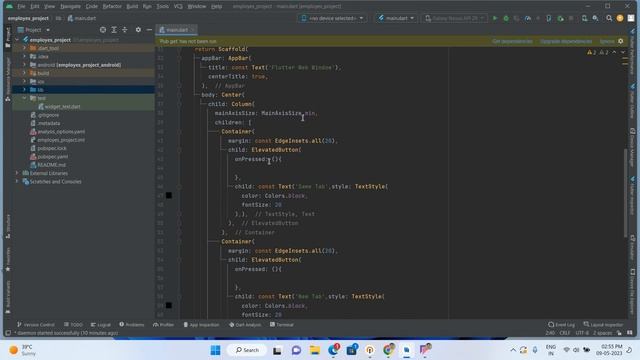Hide the Project panel with minus icon
Viewport: 640px width, 360px height.
click(149, 30)
